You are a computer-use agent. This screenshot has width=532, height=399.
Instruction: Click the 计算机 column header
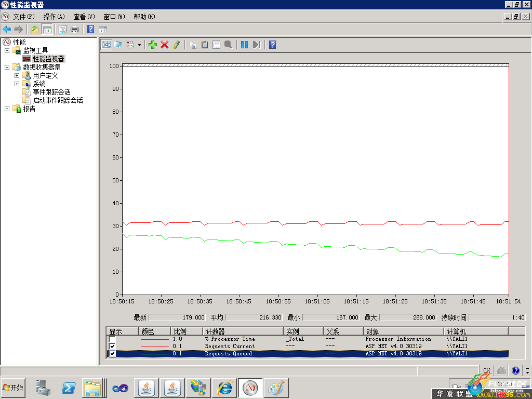(476, 331)
